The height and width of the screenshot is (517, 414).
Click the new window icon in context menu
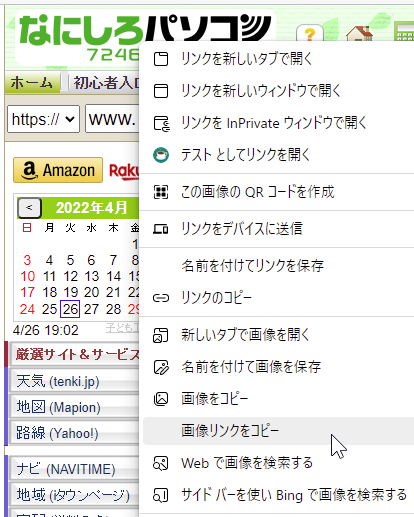click(161, 91)
